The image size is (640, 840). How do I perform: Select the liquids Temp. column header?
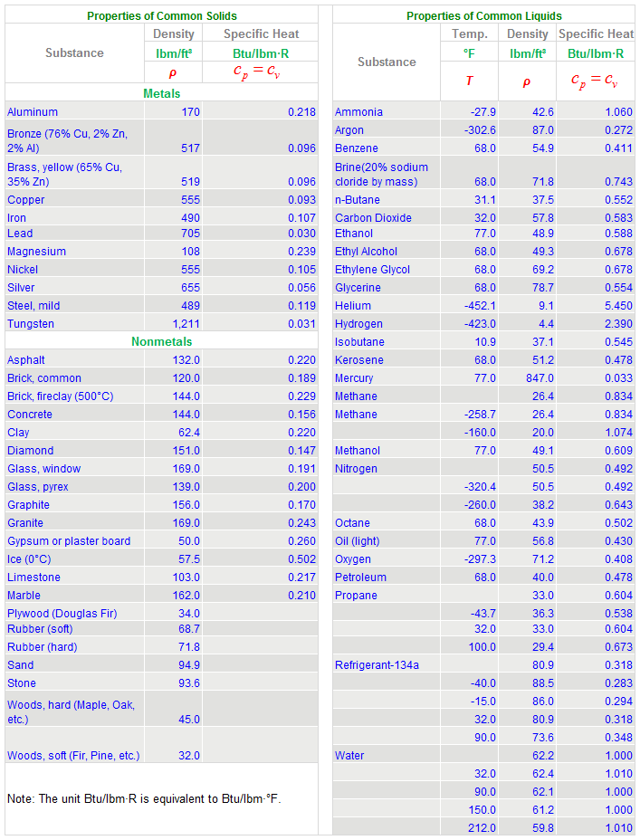pyautogui.click(x=470, y=33)
